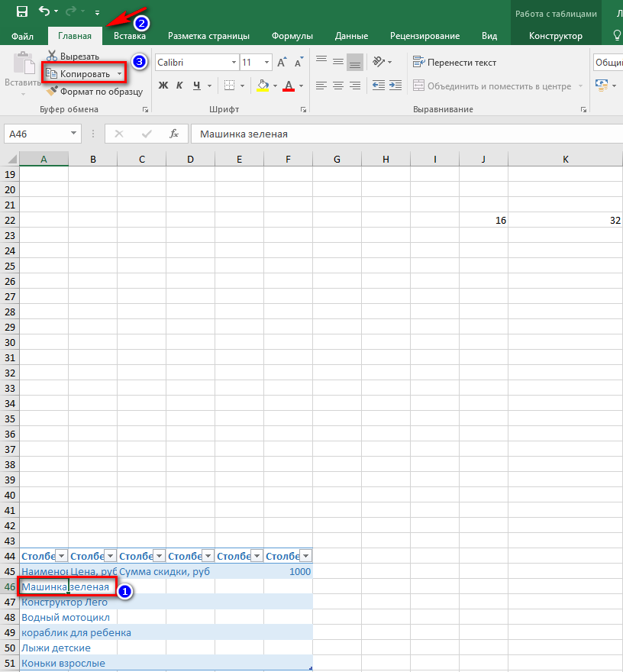Open fill color palette dropdown arrow
Viewport: 623px width, 672px height.
tap(275, 86)
